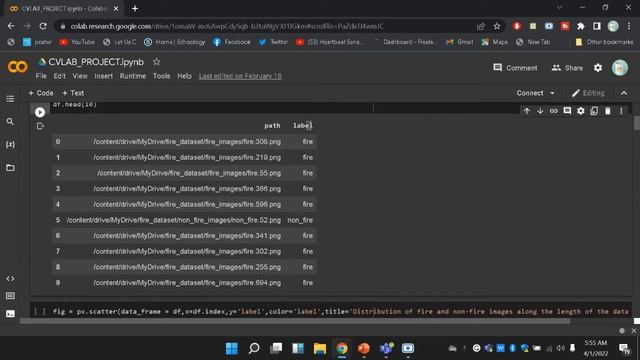Open the variables {x} panel

click(x=10, y=144)
